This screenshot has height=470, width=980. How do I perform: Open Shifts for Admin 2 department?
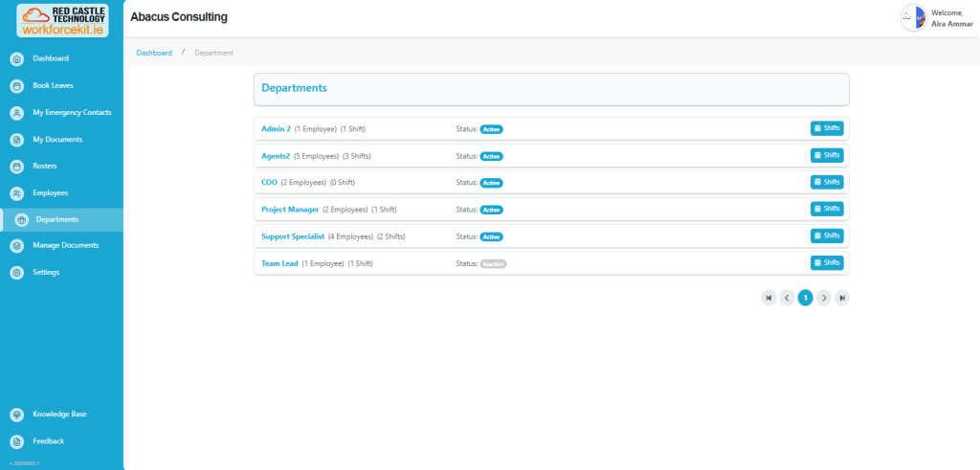pos(827,128)
